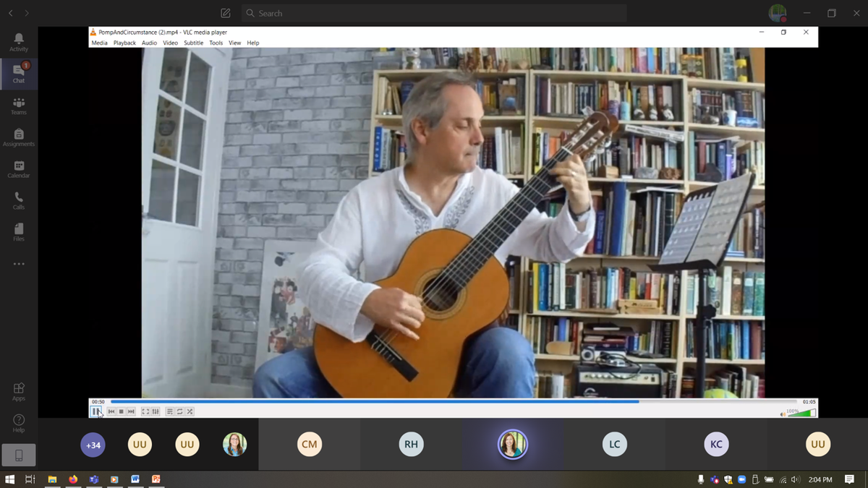
Task: Mute VLC with the speaker icon
Action: 783,414
